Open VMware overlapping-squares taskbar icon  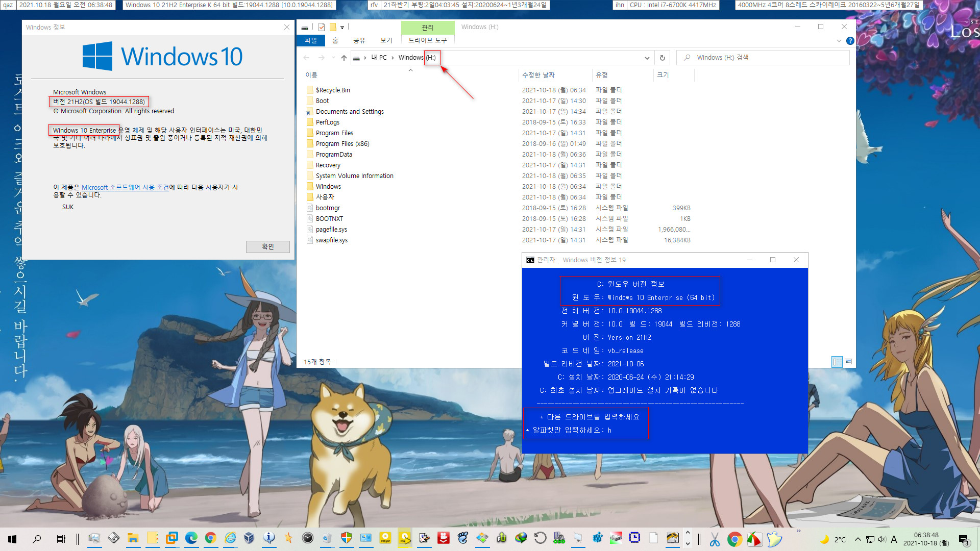(x=172, y=538)
